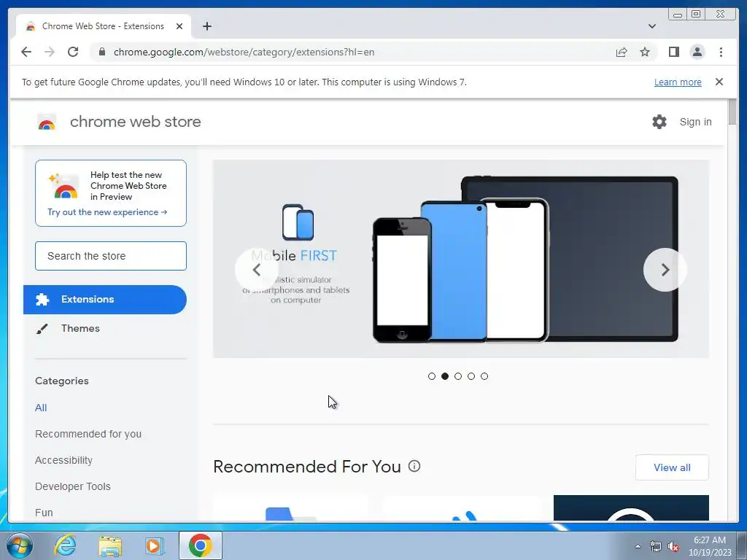Open the chrome web store title link
This screenshot has width=747, height=560.
135,122
